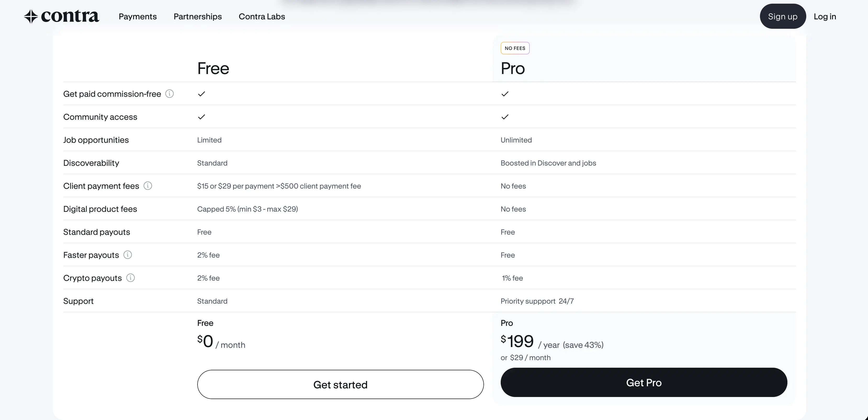Click the Sign up button

783,16
